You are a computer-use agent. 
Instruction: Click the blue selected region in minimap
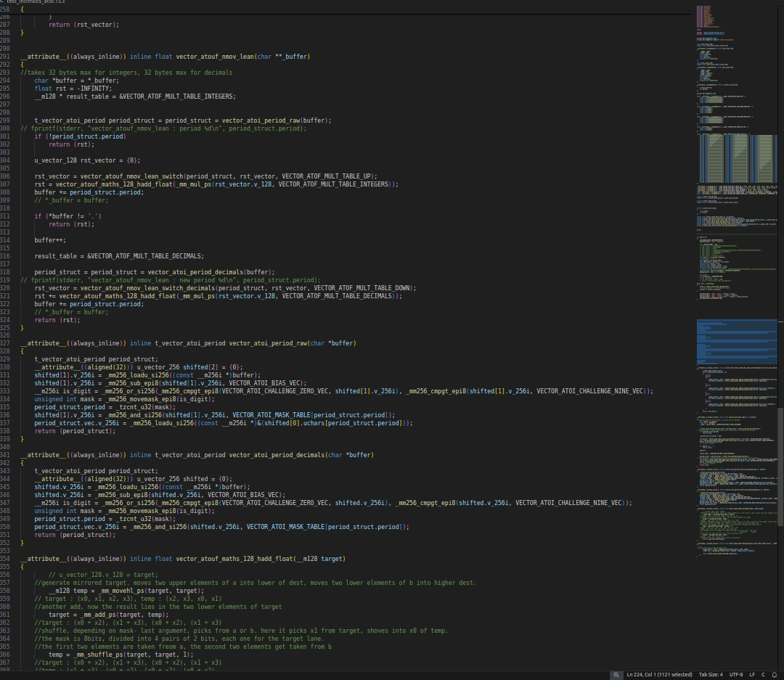tap(737, 342)
